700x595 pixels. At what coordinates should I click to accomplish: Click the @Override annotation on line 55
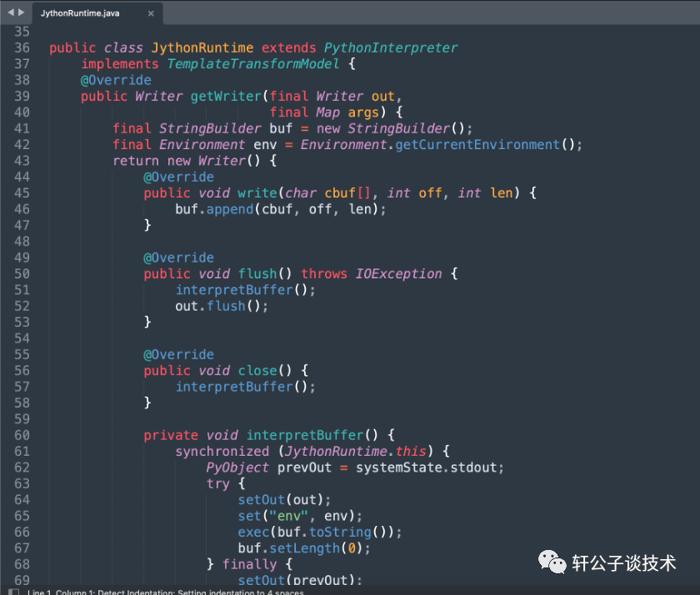178,354
